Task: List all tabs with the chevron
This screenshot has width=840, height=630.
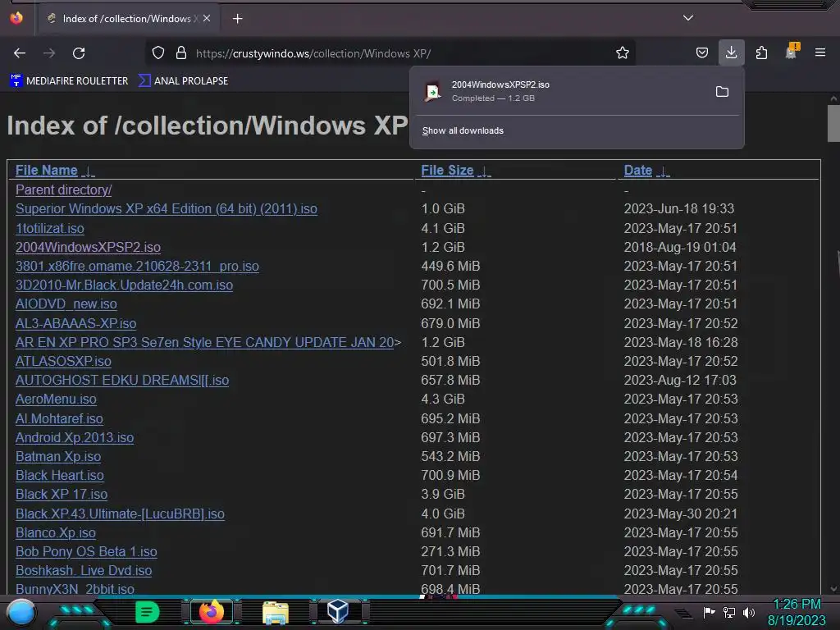Action: [688, 18]
